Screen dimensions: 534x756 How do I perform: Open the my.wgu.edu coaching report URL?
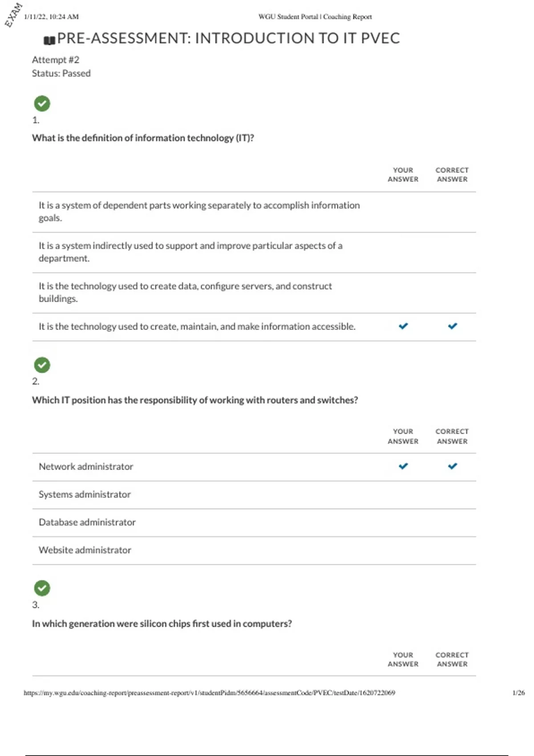click(209, 693)
